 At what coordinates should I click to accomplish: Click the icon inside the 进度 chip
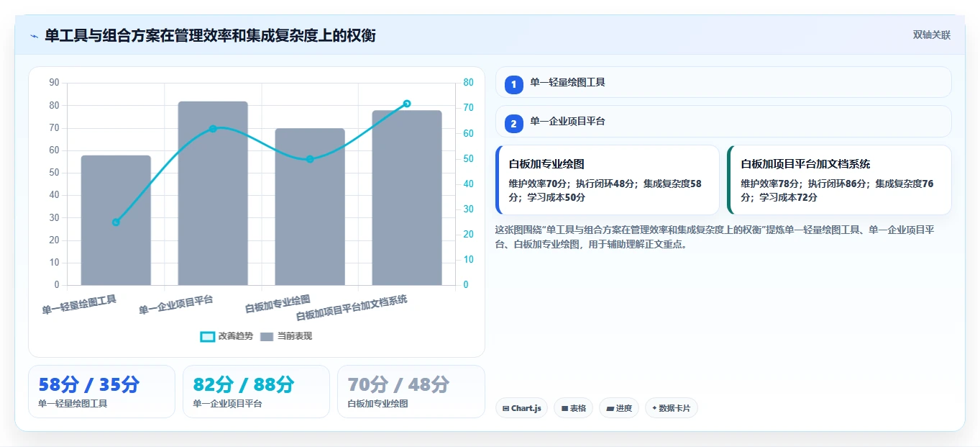(x=610, y=408)
